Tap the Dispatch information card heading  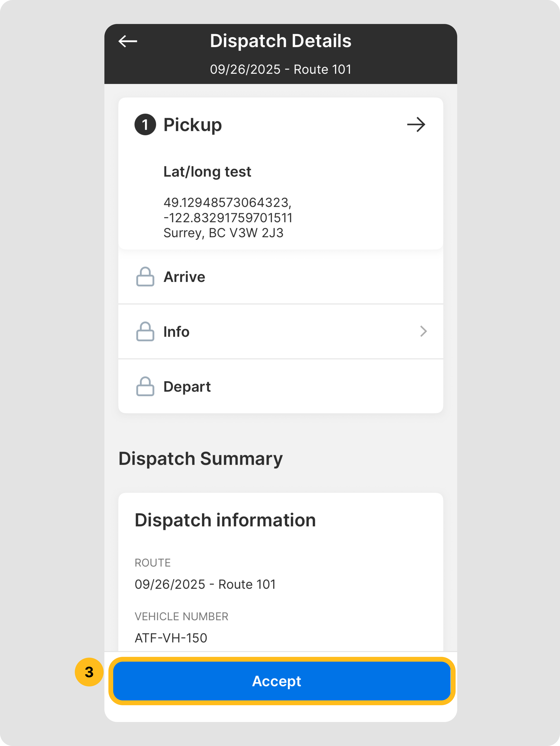225,520
